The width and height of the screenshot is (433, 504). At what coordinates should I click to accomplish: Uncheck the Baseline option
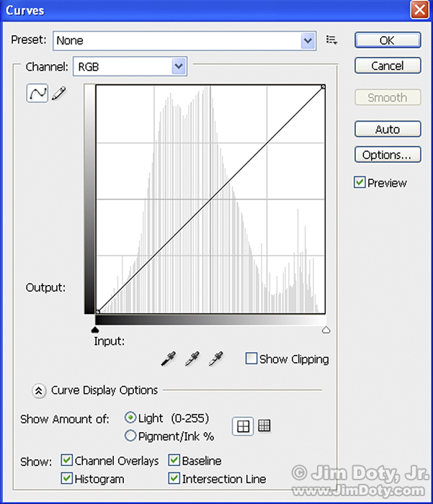point(174,460)
